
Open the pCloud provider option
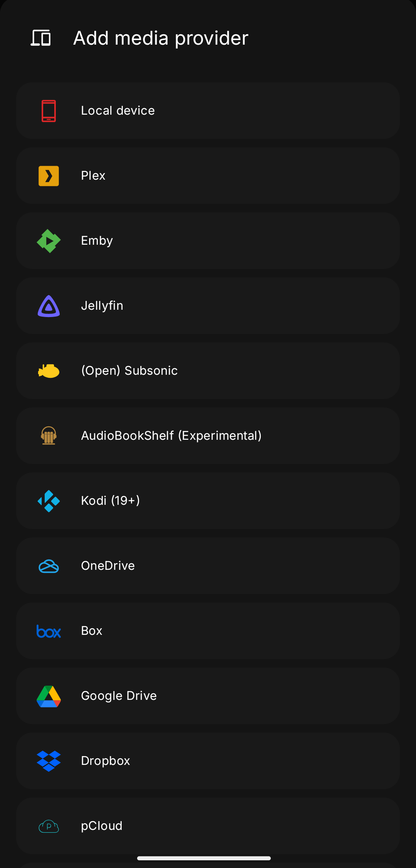coord(208,826)
